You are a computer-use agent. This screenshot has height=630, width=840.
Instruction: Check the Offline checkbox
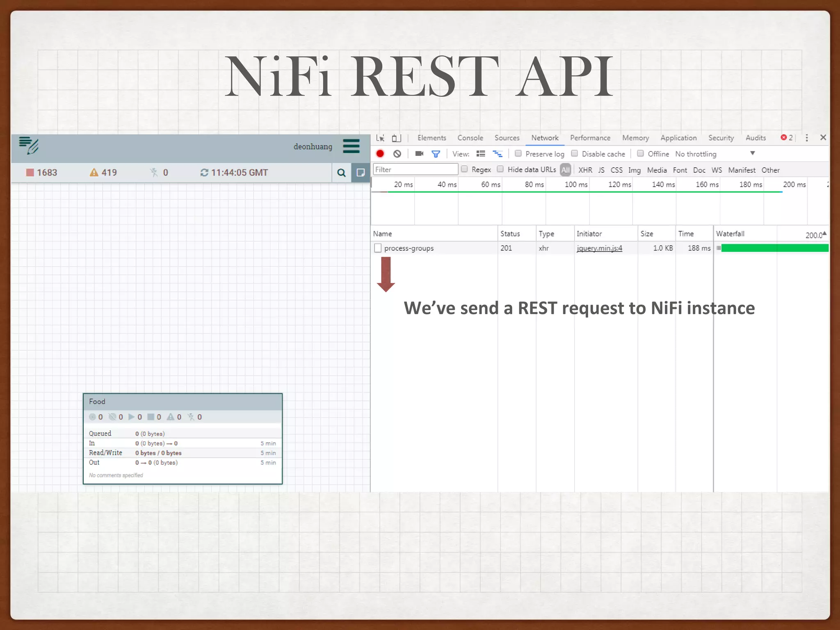click(641, 153)
